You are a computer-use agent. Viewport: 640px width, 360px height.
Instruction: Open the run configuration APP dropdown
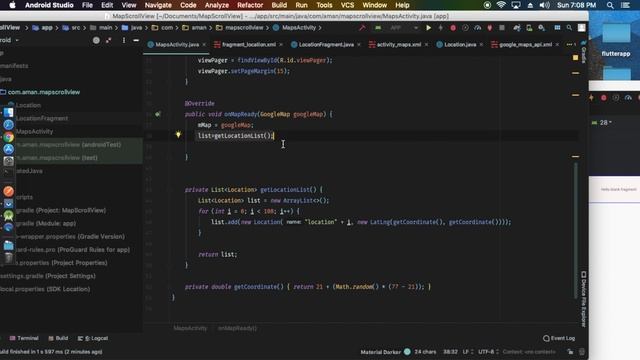398,28
